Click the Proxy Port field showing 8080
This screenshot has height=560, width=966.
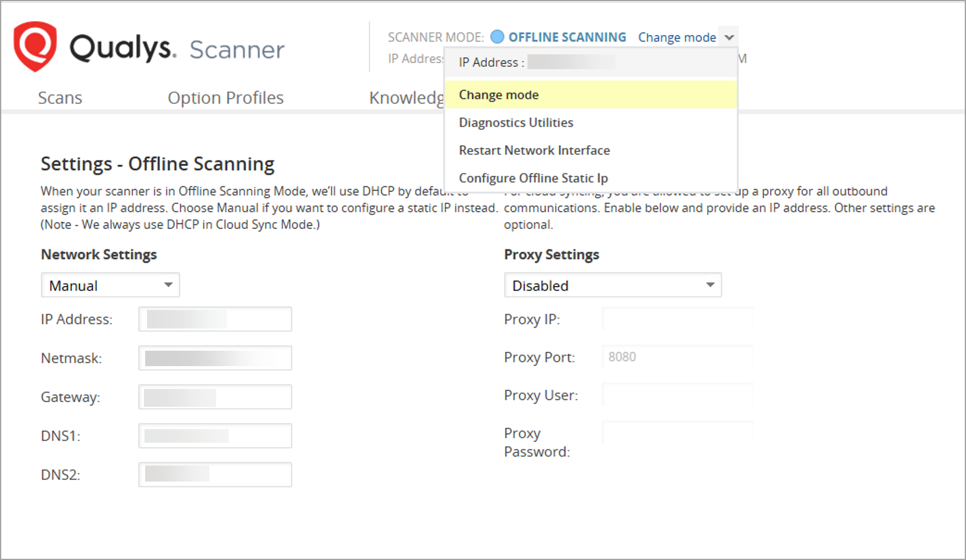677,357
